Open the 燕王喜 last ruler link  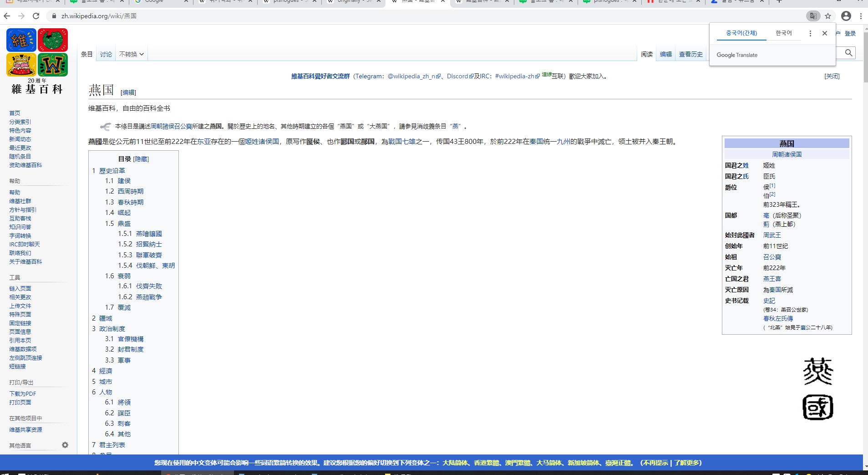772,279
